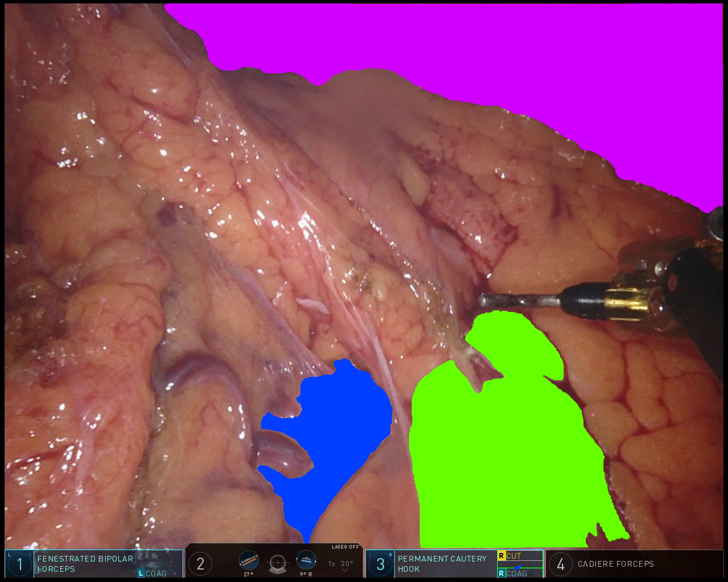The image size is (728, 582).
Task: Click the endoscope tilt icon above 27°
Action: click(x=249, y=560)
